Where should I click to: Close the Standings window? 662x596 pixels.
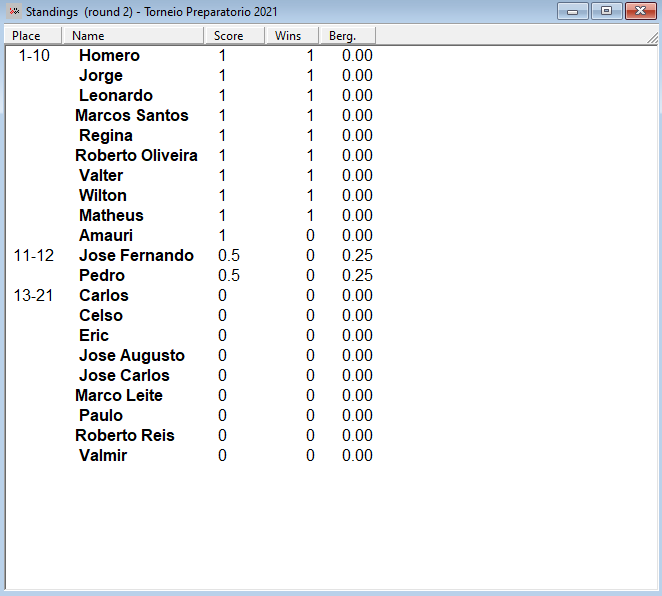(x=638, y=11)
